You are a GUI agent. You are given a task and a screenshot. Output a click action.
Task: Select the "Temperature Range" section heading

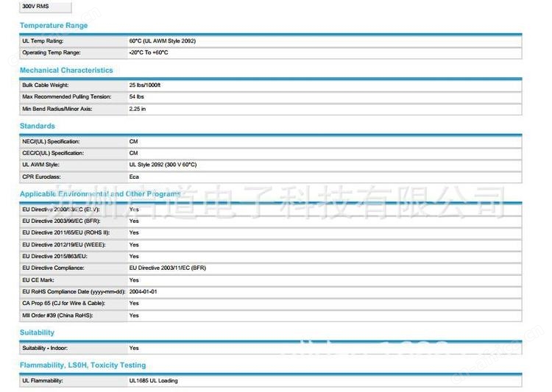tap(54, 25)
